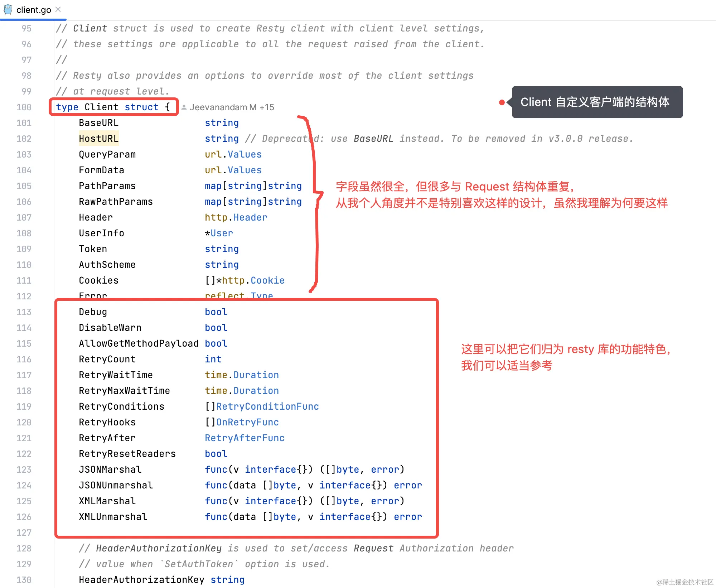Open the Jeevanandam M +15 author hint
The width and height of the screenshot is (716, 588).
232,107
